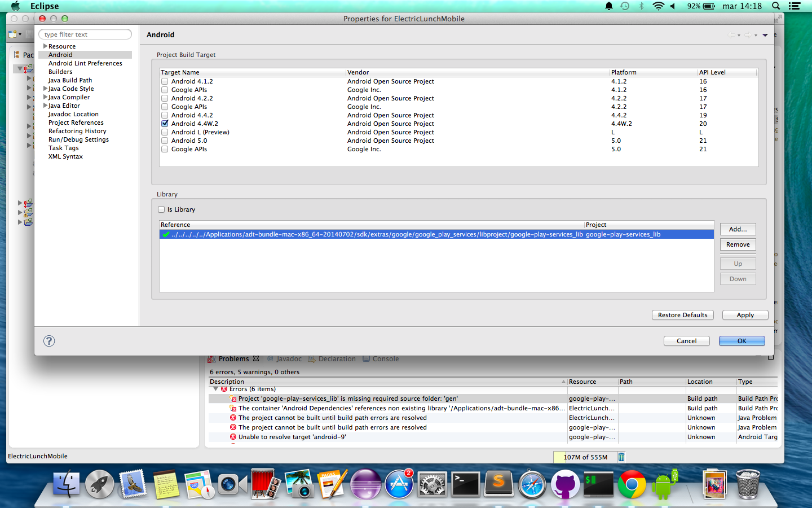The height and width of the screenshot is (508, 812).
Task: Switch to the Console tab
Action: (381, 359)
